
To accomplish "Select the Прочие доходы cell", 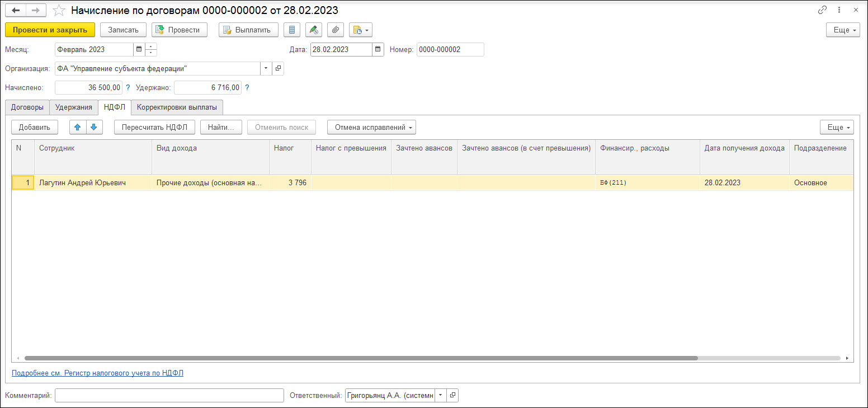I will point(210,183).
